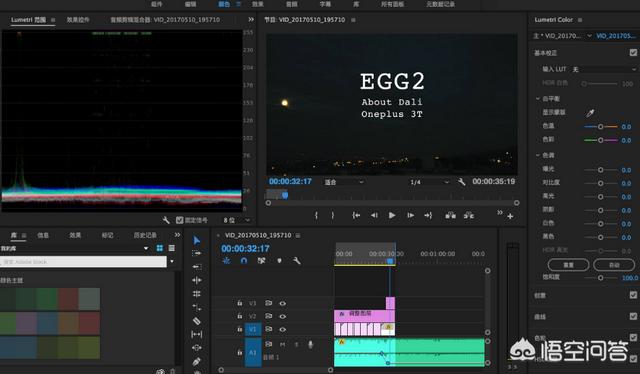Select the Pen tool

(197, 361)
